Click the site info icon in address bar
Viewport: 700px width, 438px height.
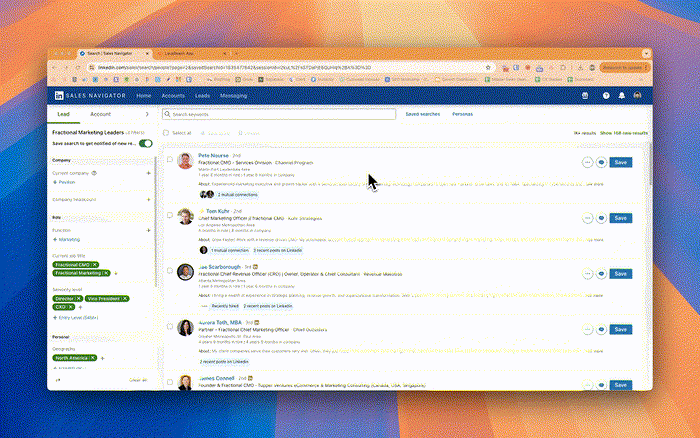click(92, 67)
